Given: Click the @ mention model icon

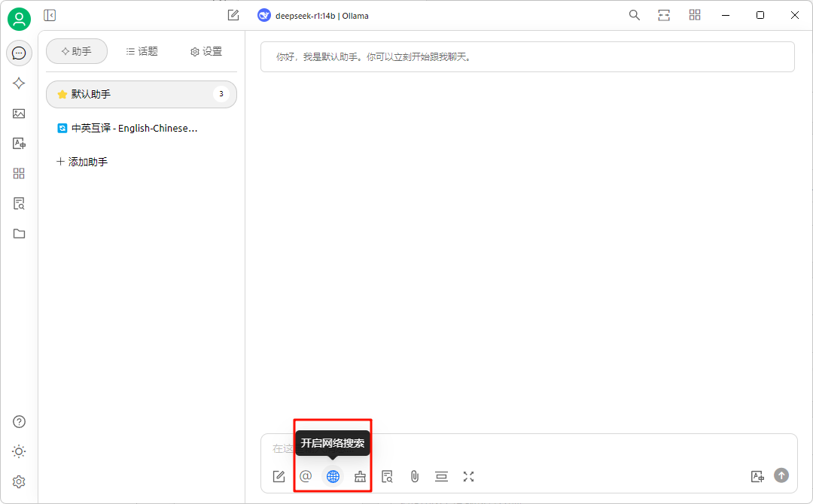Looking at the screenshot, I should pyautogui.click(x=306, y=477).
